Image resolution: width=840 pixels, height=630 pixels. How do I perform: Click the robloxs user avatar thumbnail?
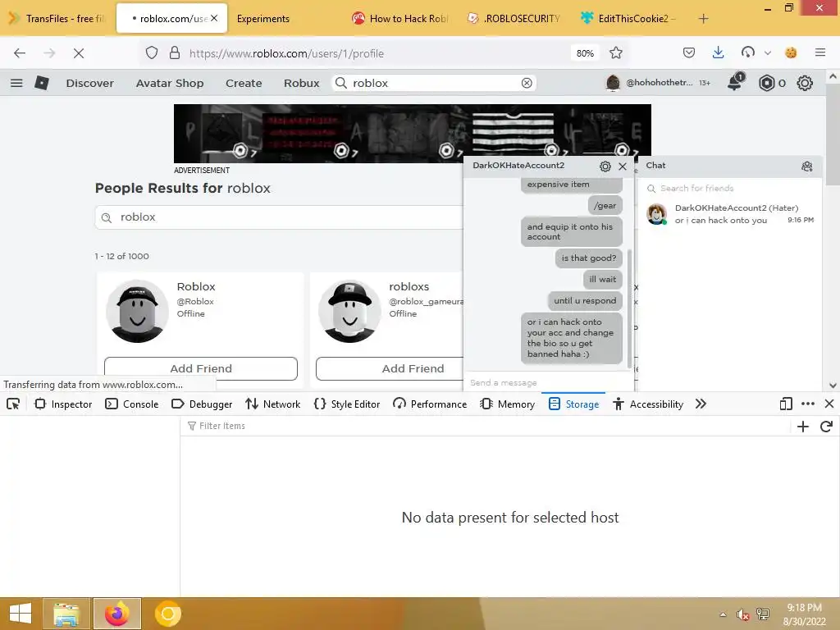349,311
